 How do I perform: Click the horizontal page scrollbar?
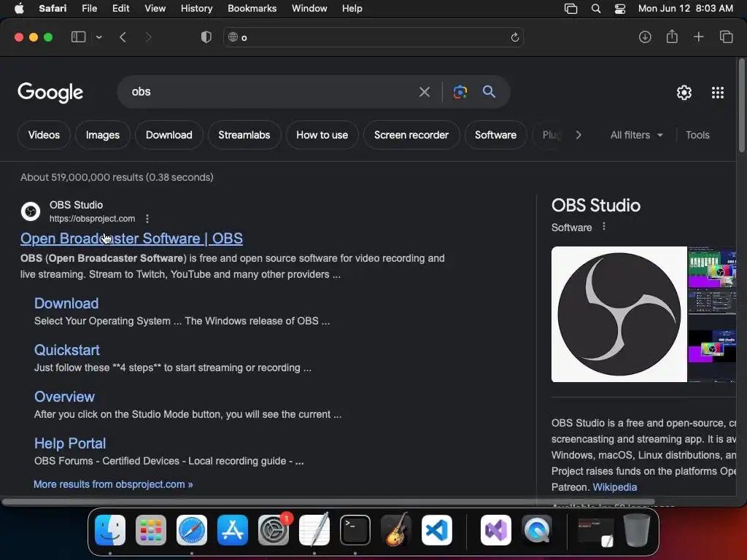coord(328,502)
